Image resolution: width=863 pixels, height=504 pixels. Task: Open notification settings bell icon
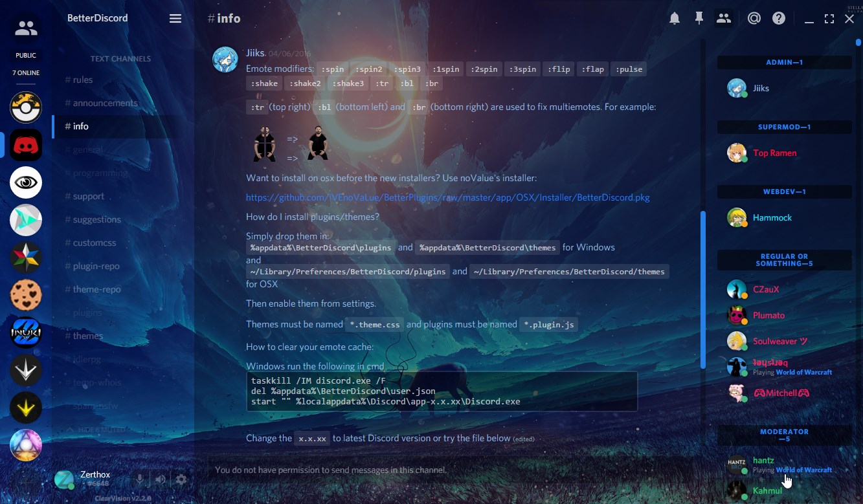(x=675, y=19)
